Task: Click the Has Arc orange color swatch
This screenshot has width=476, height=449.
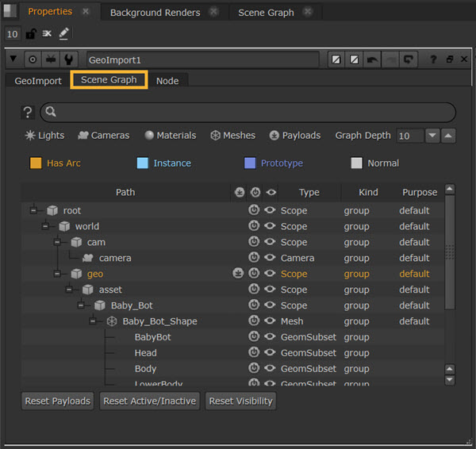Action: pyautogui.click(x=35, y=163)
